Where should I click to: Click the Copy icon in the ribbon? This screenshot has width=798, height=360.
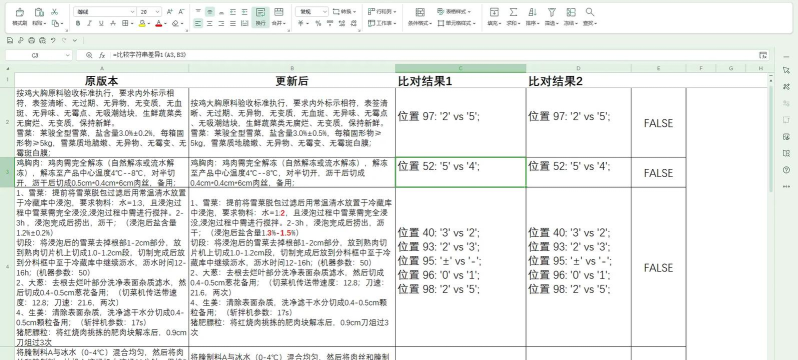[55, 23]
